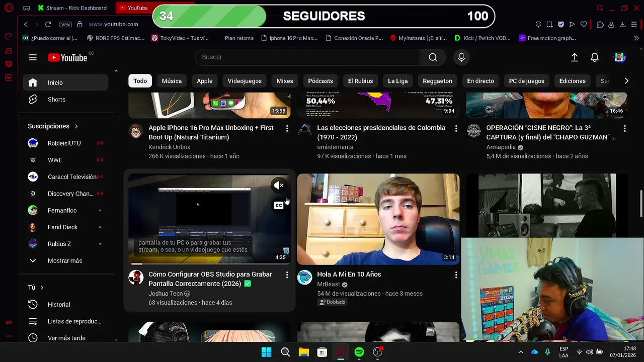Show hidden system tray icons chevron
The height and width of the screenshot is (362, 644).
point(521,352)
